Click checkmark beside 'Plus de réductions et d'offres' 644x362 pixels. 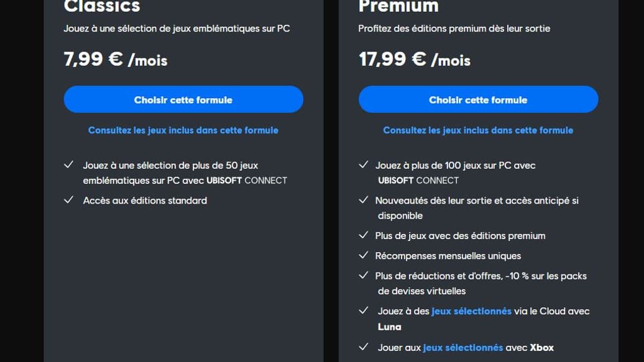click(x=364, y=275)
